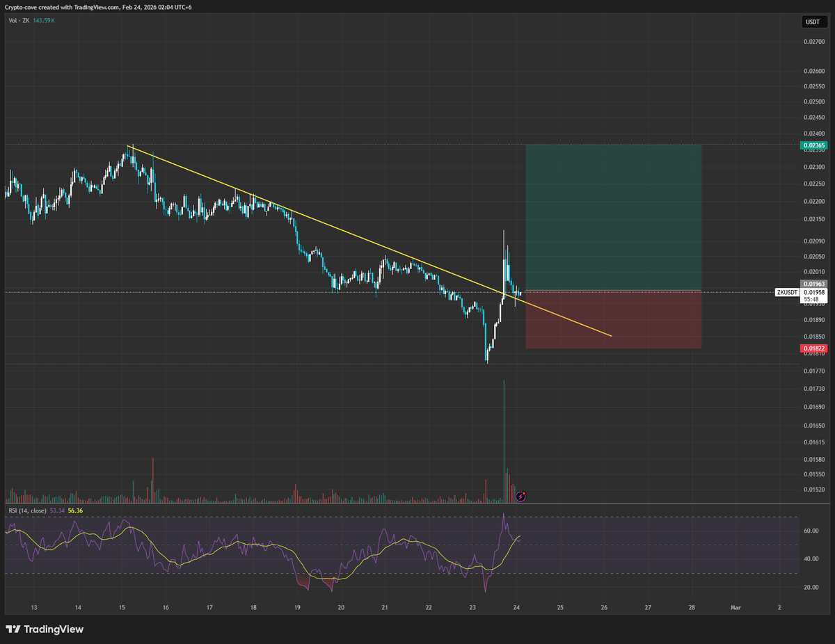Click the 0.01770 price axis label

(813, 371)
